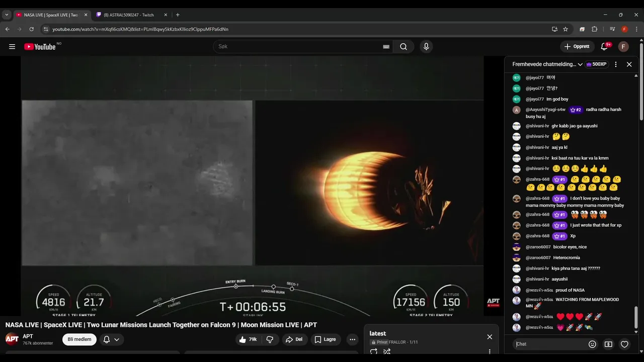Open @zahra-668 author on Xp message
644x362 pixels.
(x=538, y=236)
